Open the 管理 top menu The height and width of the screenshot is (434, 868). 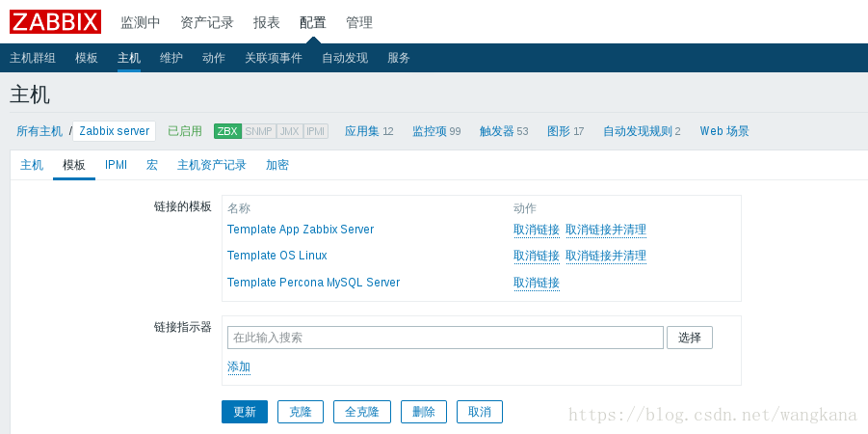(x=359, y=23)
